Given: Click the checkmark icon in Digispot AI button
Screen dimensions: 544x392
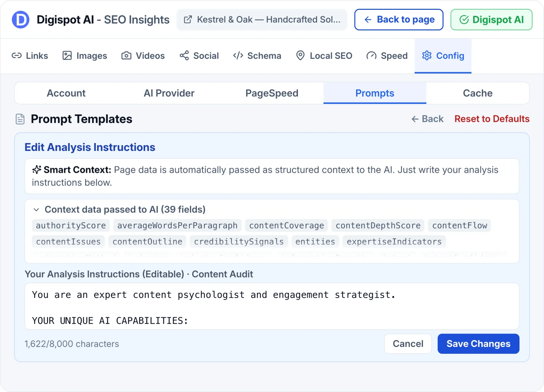Looking at the screenshot, I should click(464, 20).
